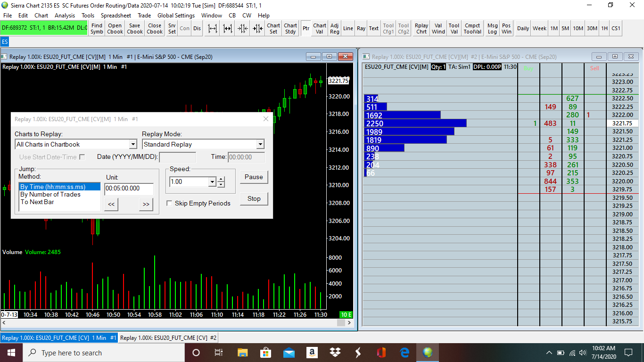The width and height of the screenshot is (644, 362).
Task: Pause the chart replay
Action: (254, 177)
